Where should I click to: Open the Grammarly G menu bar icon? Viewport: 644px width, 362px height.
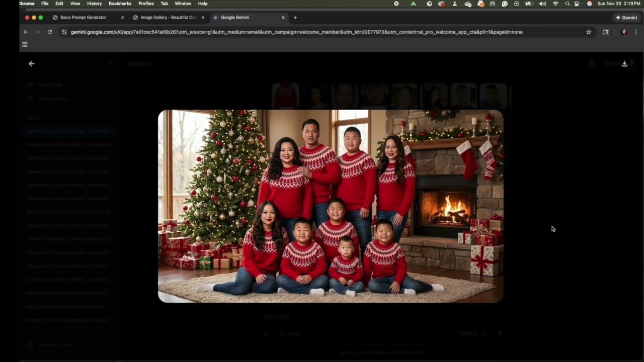505,4
